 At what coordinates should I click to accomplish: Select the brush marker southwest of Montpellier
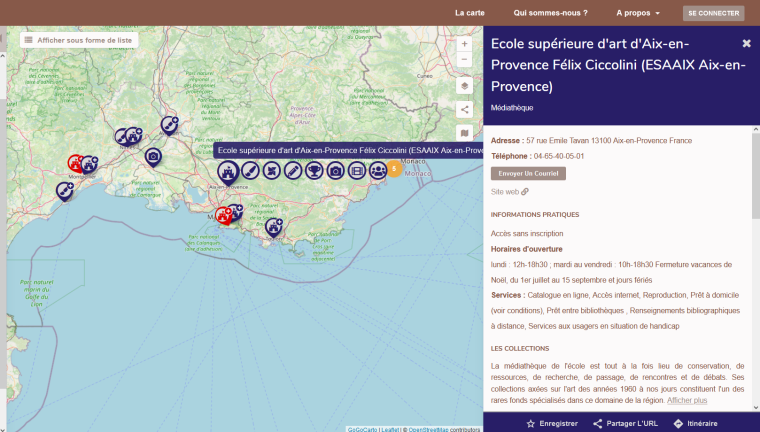[x=64, y=191]
